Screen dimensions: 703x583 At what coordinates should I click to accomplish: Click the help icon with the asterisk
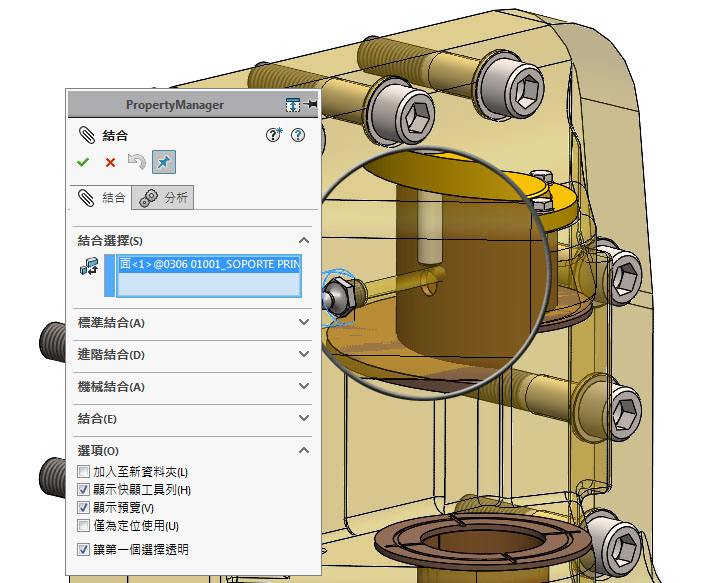click(x=273, y=135)
